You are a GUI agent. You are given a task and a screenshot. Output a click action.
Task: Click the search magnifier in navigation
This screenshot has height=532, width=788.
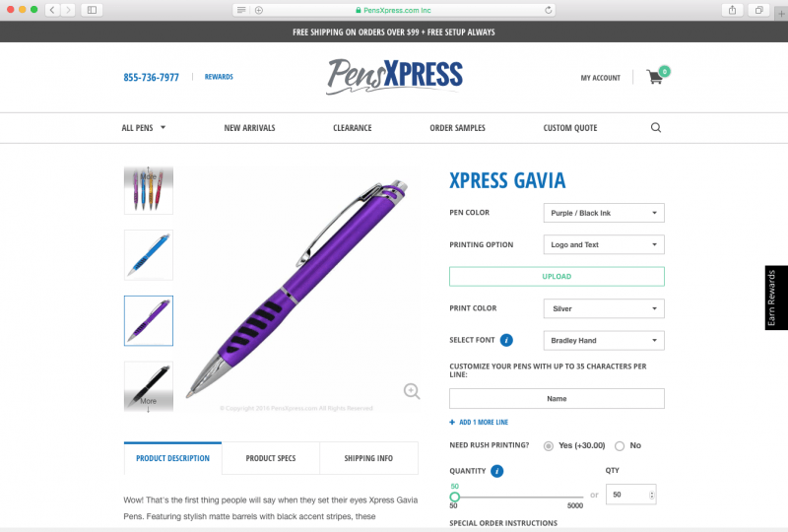click(656, 128)
